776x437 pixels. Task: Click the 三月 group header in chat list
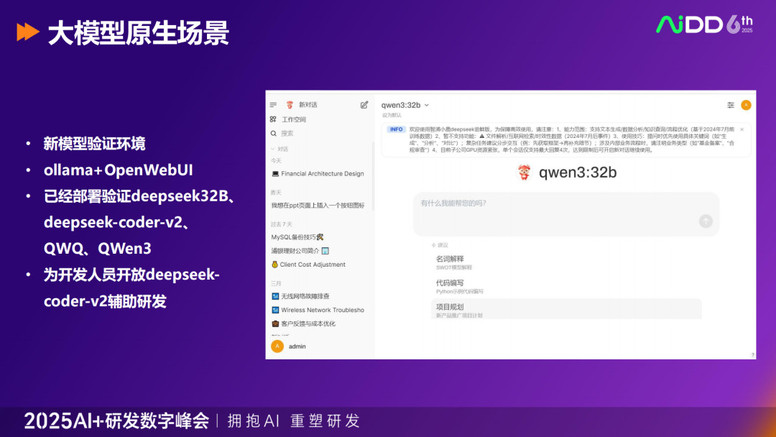point(276,284)
